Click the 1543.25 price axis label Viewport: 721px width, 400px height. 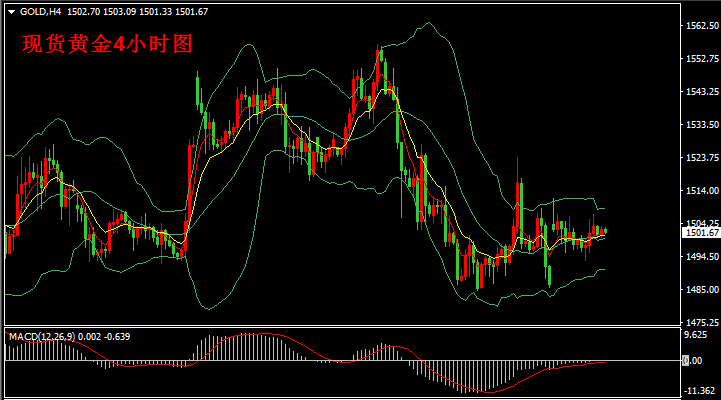point(702,92)
